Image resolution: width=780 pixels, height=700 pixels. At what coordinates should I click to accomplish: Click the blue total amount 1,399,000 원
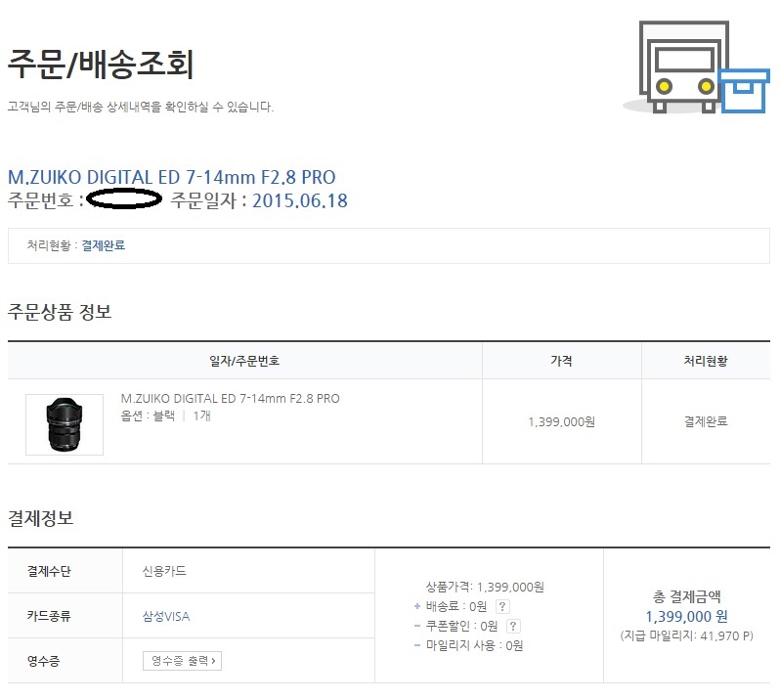point(686,617)
